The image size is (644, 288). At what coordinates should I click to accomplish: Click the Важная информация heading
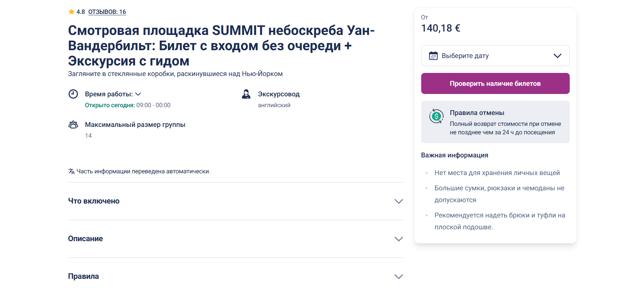click(x=454, y=155)
